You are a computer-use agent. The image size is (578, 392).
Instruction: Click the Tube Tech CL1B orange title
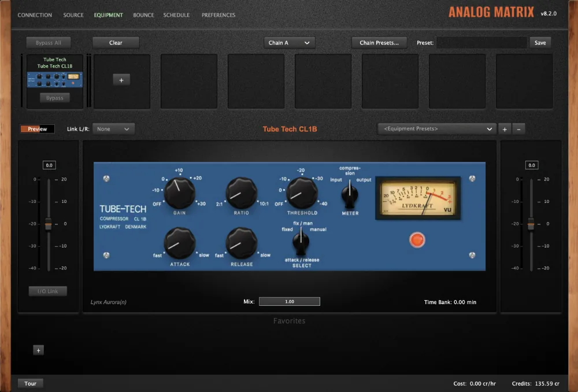click(x=290, y=129)
